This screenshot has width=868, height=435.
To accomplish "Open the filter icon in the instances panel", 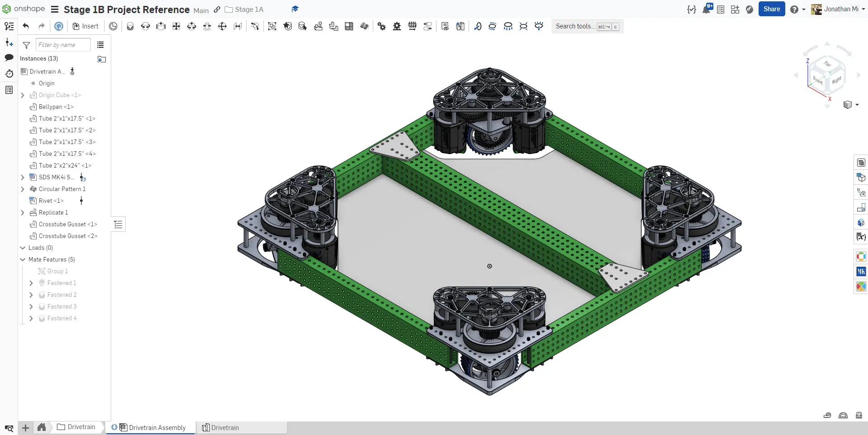I will (x=27, y=45).
